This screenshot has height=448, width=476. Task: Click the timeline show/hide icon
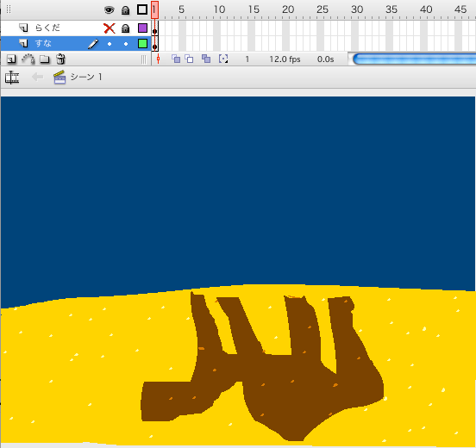[12, 78]
